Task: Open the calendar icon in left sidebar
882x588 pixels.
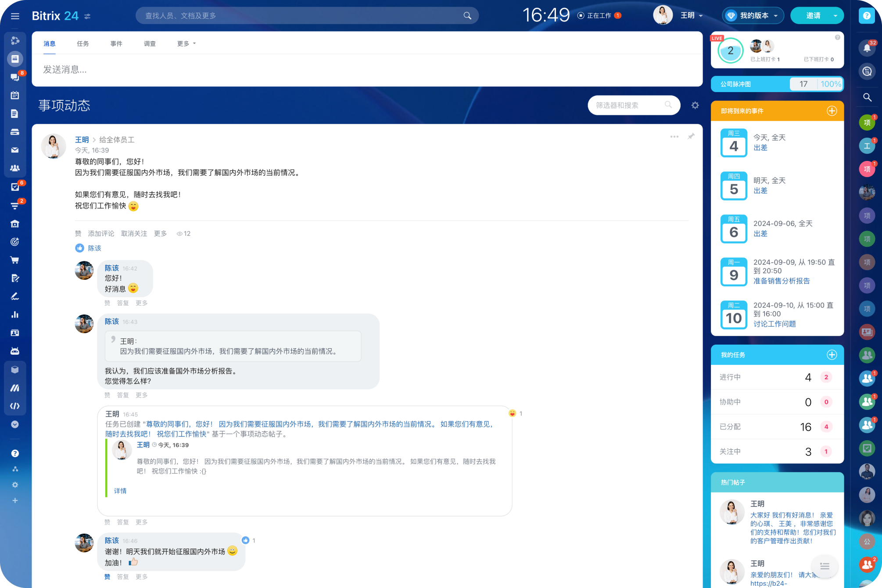Action: (14, 95)
